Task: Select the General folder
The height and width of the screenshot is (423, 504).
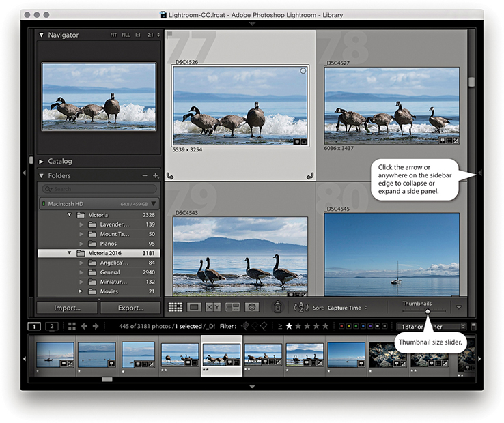Action: [x=110, y=272]
